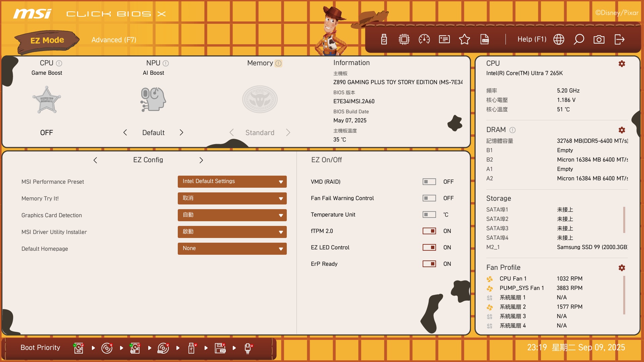Image resolution: width=644 pixels, height=362 pixels.
Task: Select the USB optical disc boot device icon
Action: click(163, 348)
